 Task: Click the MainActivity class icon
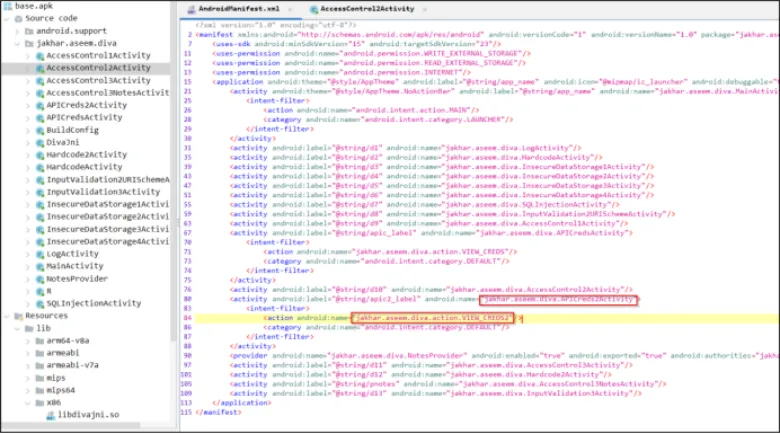point(40,267)
